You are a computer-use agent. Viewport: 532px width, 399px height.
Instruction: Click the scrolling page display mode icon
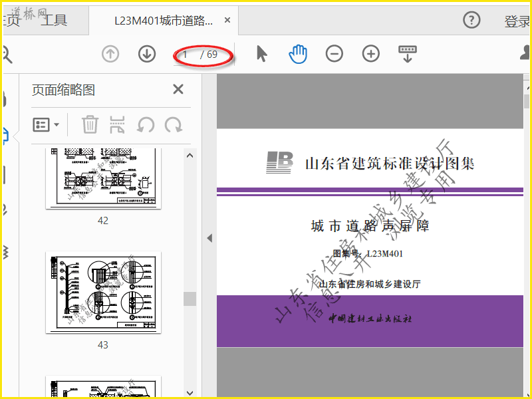408,54
